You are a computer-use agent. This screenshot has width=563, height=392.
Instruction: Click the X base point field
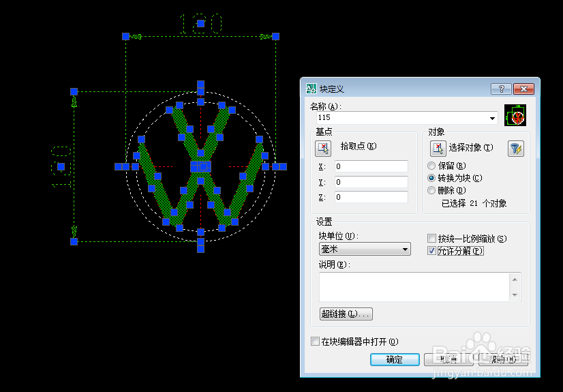tap(371, 167)
